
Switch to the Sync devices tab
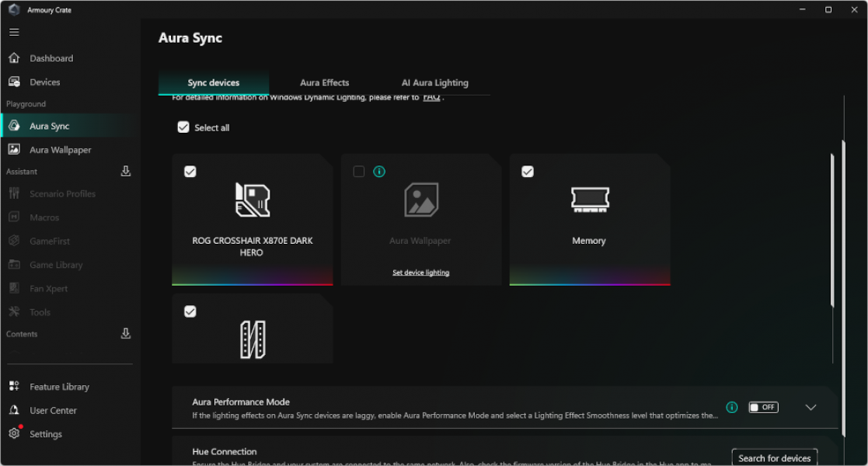click(x=214, y=83)
